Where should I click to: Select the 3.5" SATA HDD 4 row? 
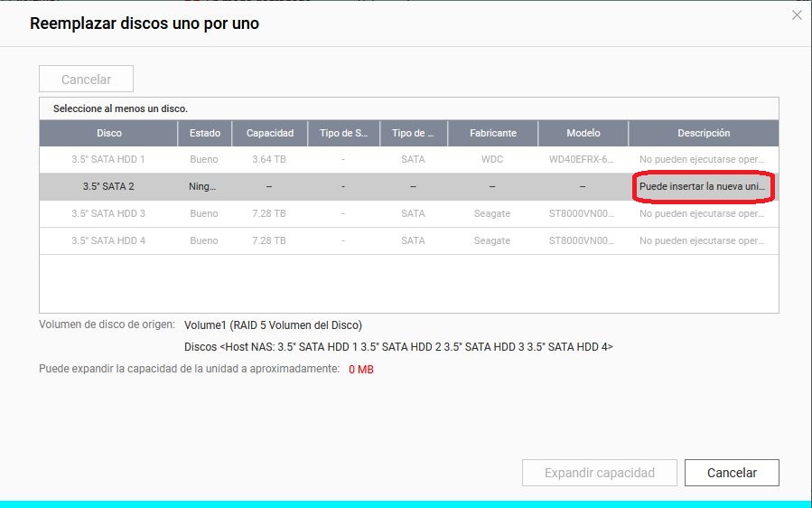[x=108, y=241]
